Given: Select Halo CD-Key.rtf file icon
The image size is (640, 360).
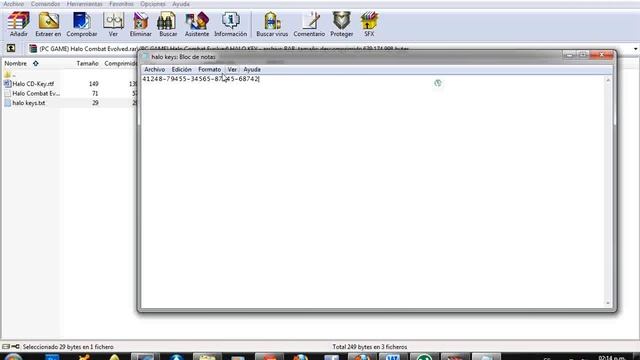Looking at the screenshot, I should tap(7, 84).
